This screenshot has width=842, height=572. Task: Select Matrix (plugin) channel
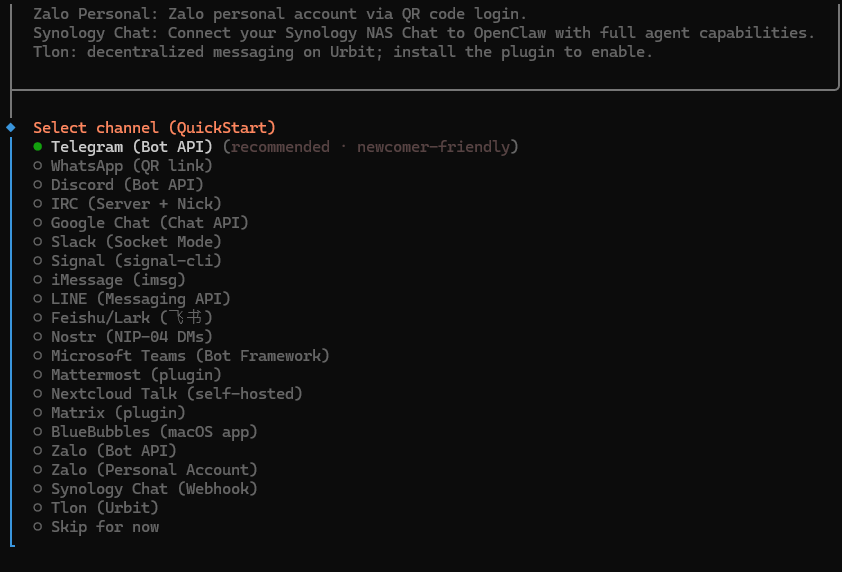pyautogui.click(x=118, y=413)
